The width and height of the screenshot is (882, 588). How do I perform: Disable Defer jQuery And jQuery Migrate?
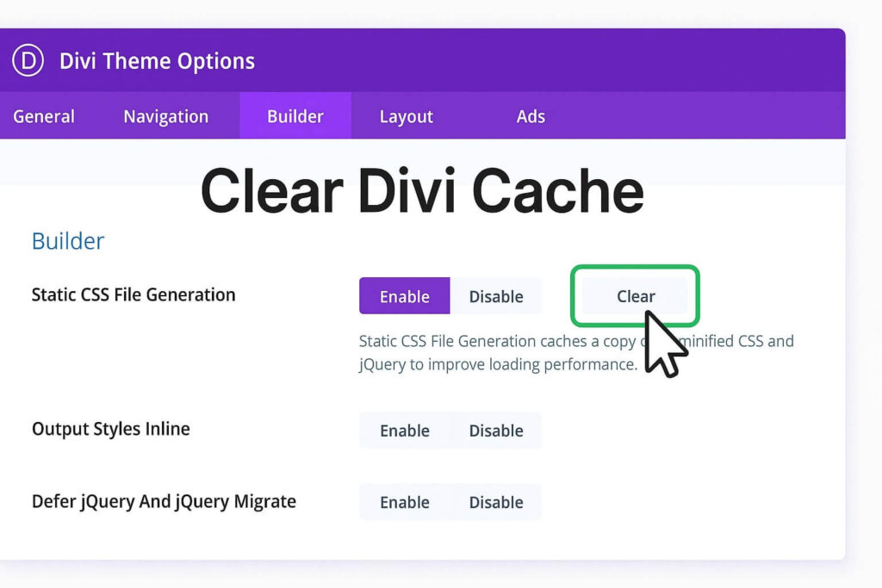click(x=497, y=502)
